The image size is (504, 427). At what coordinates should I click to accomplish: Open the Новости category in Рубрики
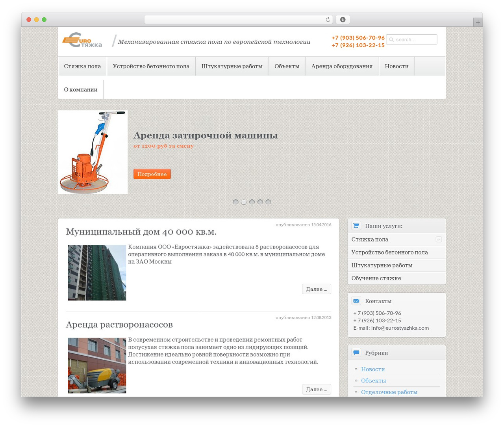pos(373,369)
